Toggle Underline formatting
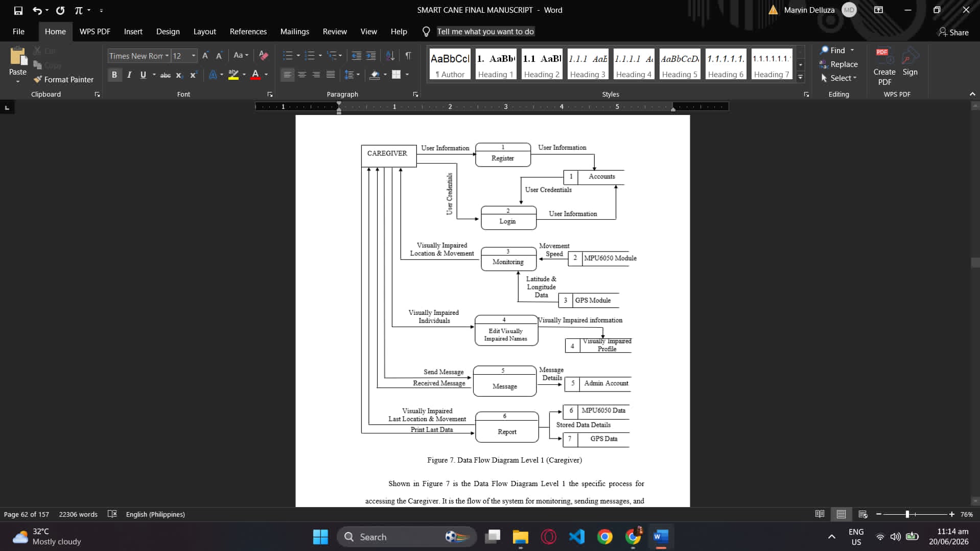This screenshot has width=980, height=551. coord(143,75)
